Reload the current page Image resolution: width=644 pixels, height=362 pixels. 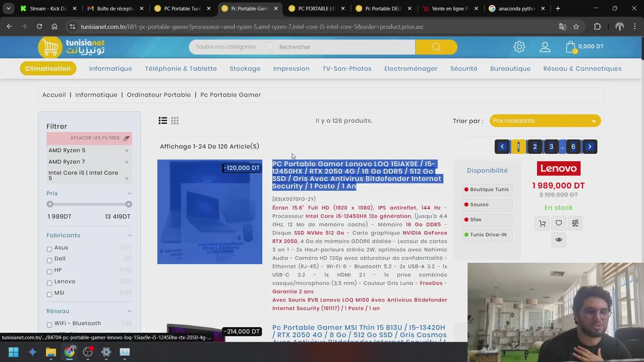39,27
